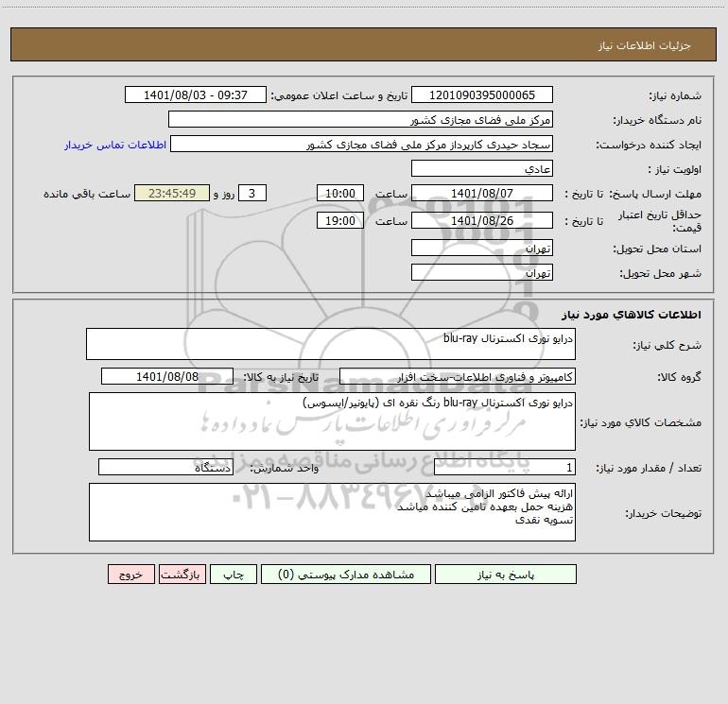Click the 'شماره نیاز:' label
Image resolution: width=728 pixels, height=704 pixels.
(x=675, y=96)
